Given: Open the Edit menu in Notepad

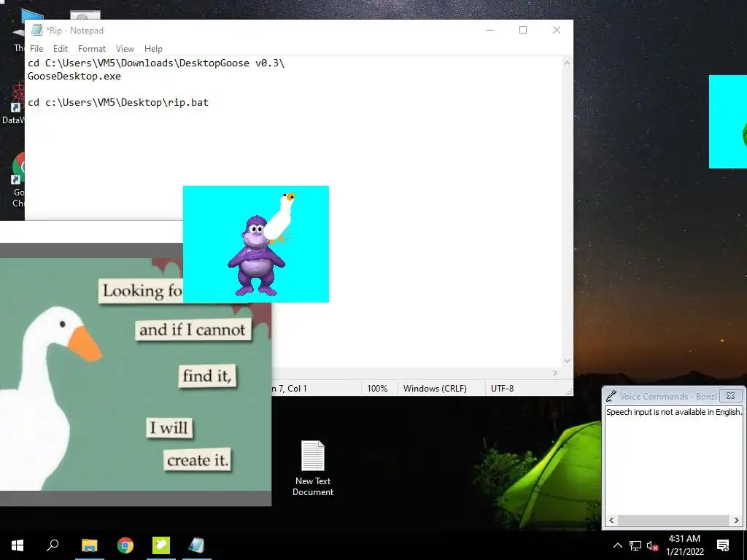Looking at the screenshot, I should [x=60, y=49].
